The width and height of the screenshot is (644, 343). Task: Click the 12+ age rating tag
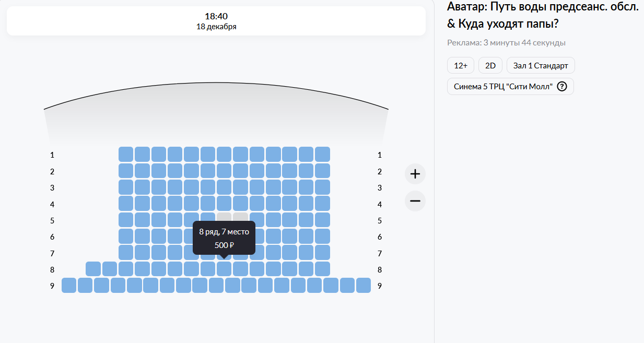[x=461, y=65]
